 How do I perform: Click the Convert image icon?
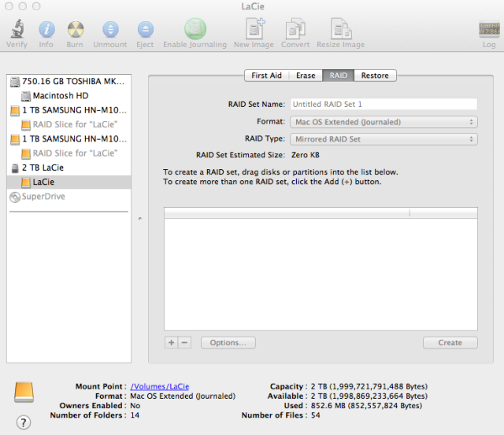pos(295,30)
